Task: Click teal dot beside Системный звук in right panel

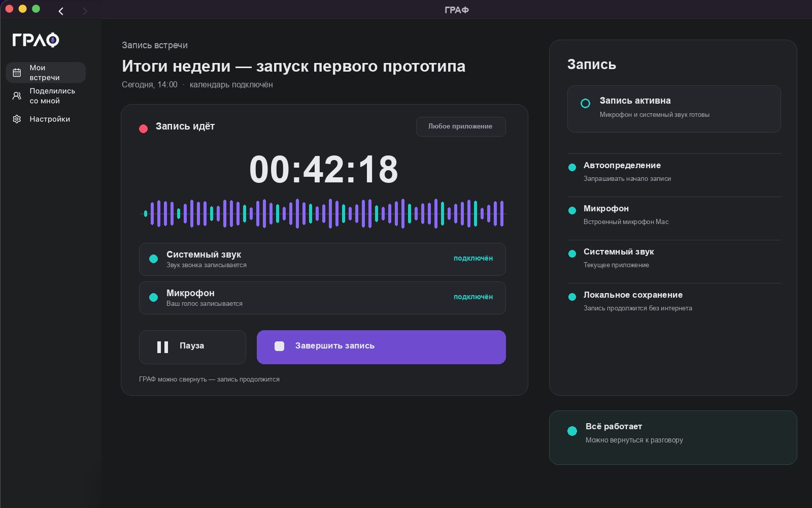Action: (572, 253)
